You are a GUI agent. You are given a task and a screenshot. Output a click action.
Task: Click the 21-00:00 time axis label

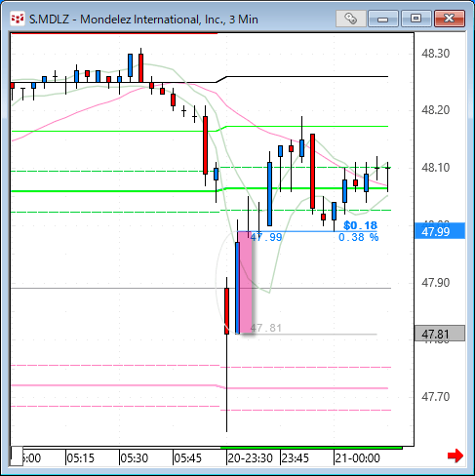pos(358,458)
